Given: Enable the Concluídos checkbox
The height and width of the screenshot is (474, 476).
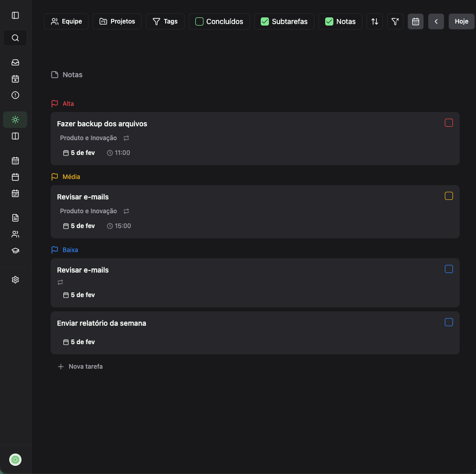Looking at the screenshot, I should tap(199, 21).
